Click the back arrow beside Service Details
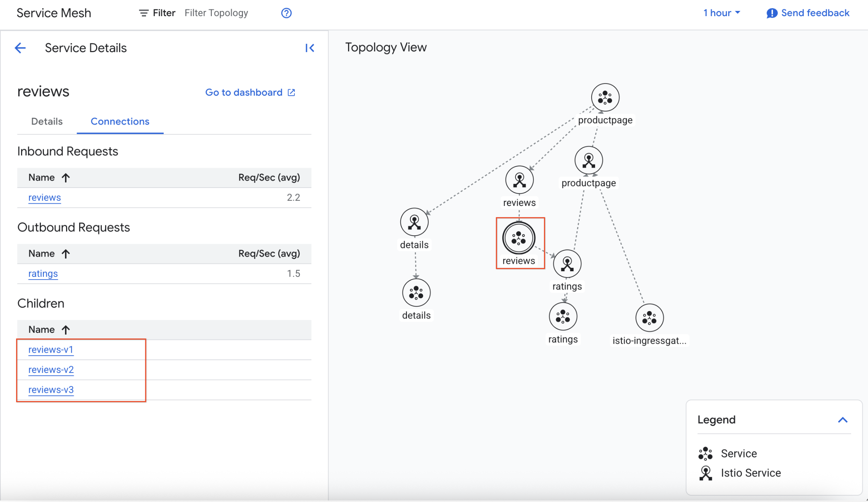Viewport: 868px width, 502px height. pyautogui.click(x=20, y=48)
